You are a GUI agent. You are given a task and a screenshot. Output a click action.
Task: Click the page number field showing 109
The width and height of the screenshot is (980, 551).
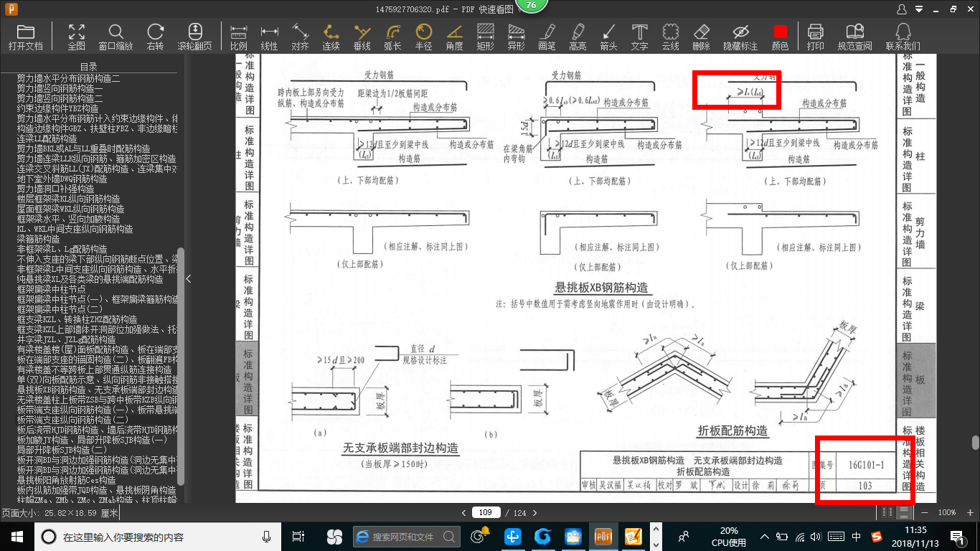(486, 512)
